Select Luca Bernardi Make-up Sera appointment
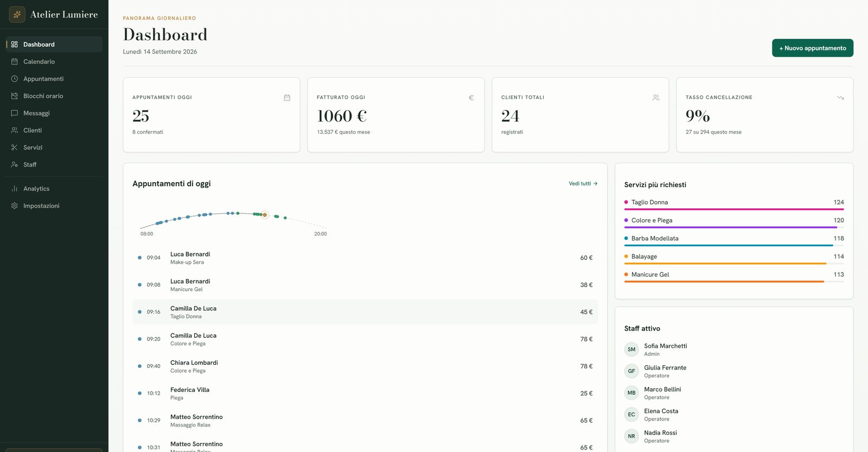 coord(365,258)
